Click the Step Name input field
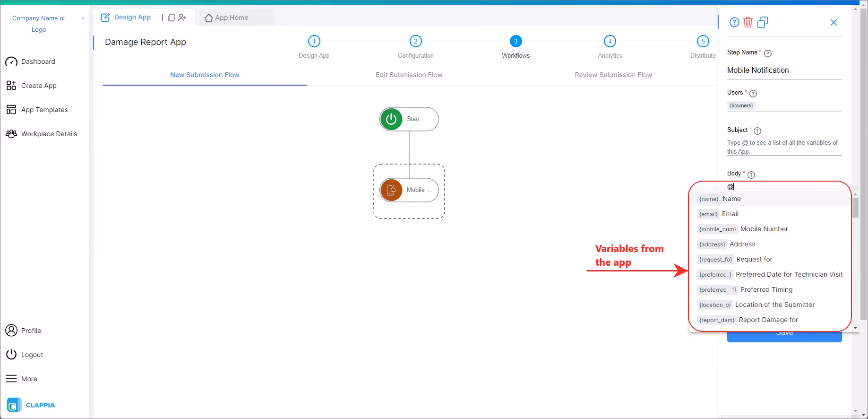The height and width of the screenshot is (419, 868). 784,70
